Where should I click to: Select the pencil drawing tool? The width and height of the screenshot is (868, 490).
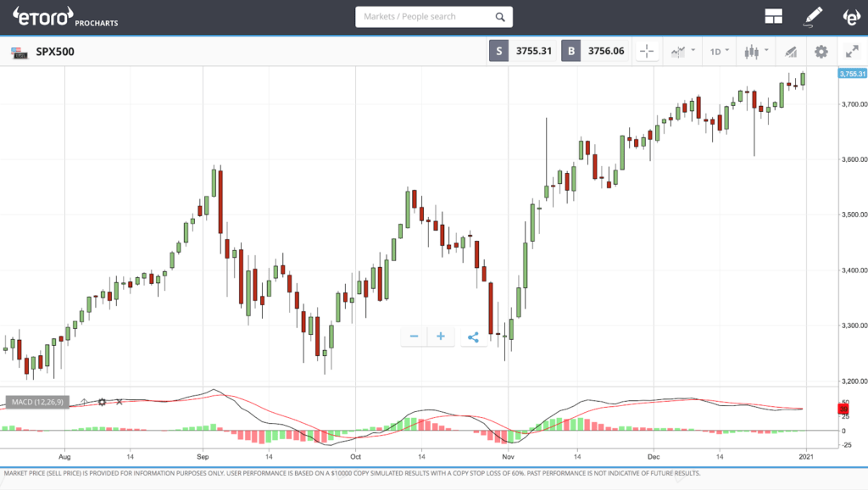pos(814,16)
